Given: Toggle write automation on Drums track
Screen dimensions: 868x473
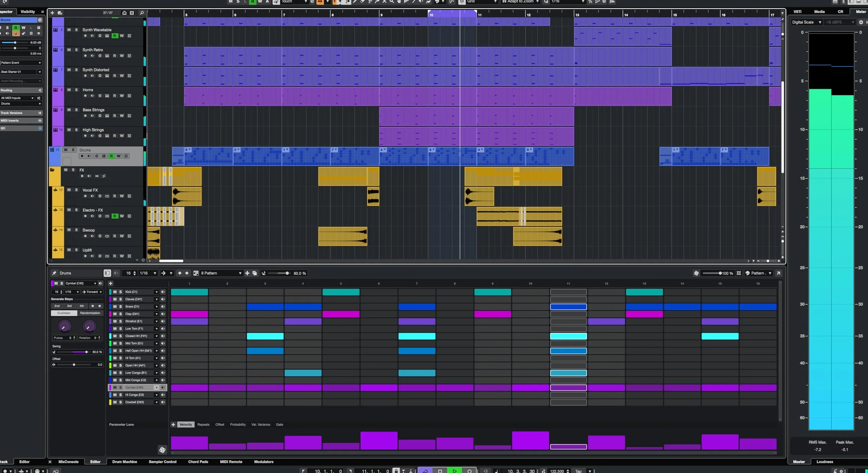Looking at the screenshot, I should [119, 156].
